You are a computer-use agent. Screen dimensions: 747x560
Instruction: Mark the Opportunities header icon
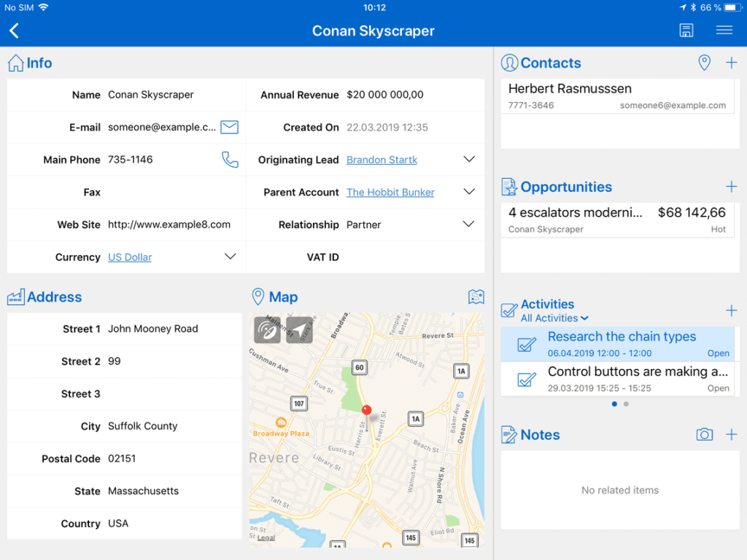(x=509, y=187)
